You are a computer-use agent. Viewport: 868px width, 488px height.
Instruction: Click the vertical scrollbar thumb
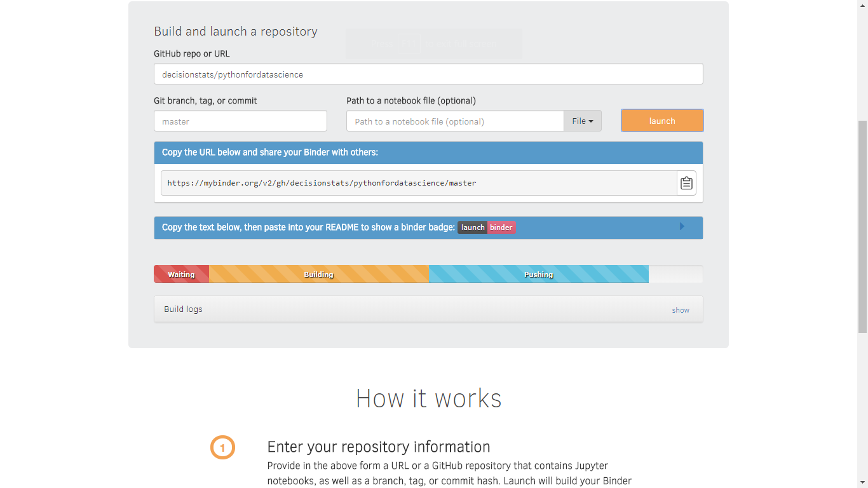pyautogui.click(x=862, y=226)
